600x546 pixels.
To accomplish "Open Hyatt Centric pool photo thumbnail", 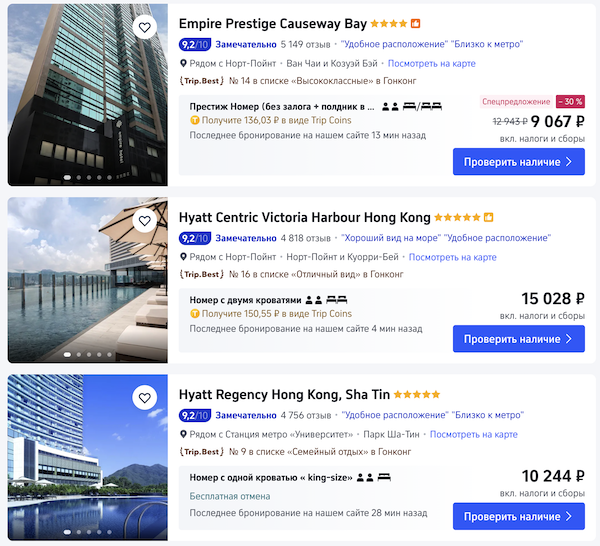I will tap(88, 280).
